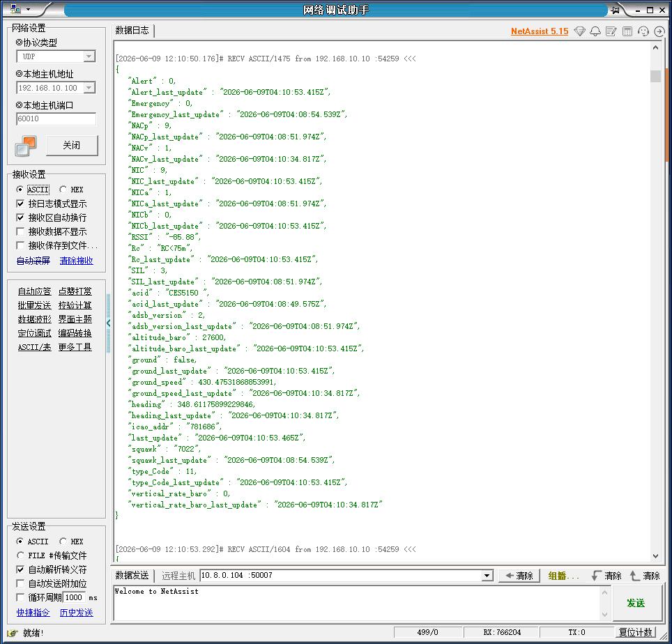Image resolution: width=672 pixels, height=644 pixels.
Task: Click the log scrollbar down arrow
Action: [x=655, y=555]
